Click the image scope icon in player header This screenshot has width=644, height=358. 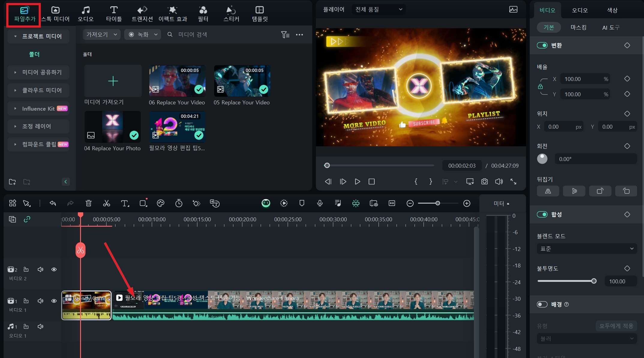(x=513, y=10)
